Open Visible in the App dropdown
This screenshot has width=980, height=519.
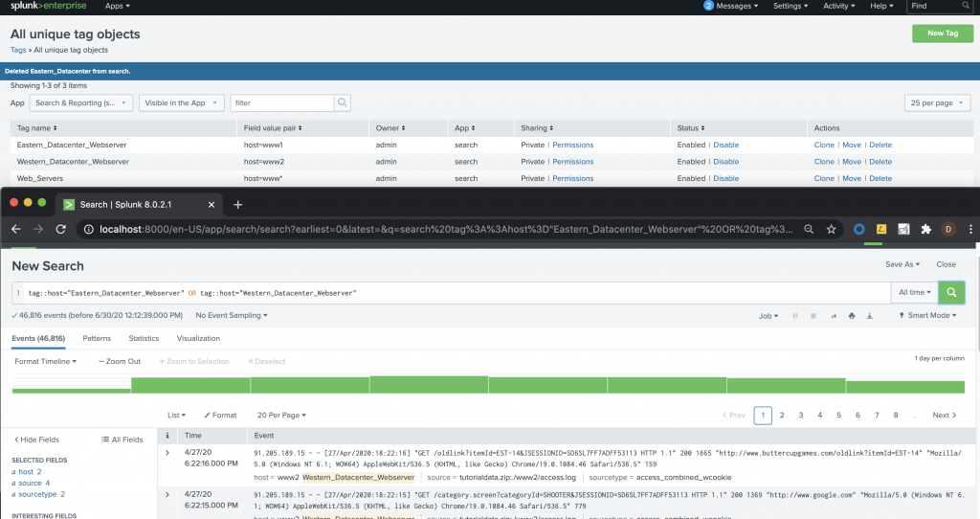181,102
